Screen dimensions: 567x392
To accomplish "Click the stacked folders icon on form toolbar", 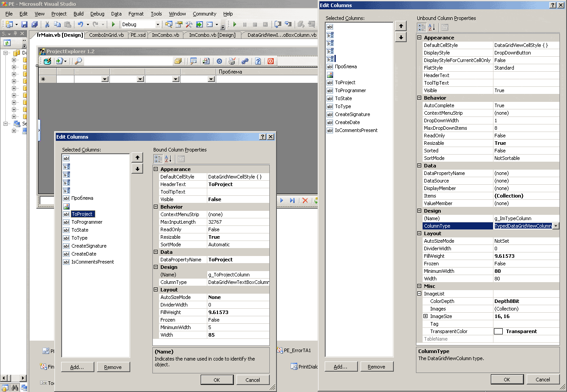I will (178, 62).
